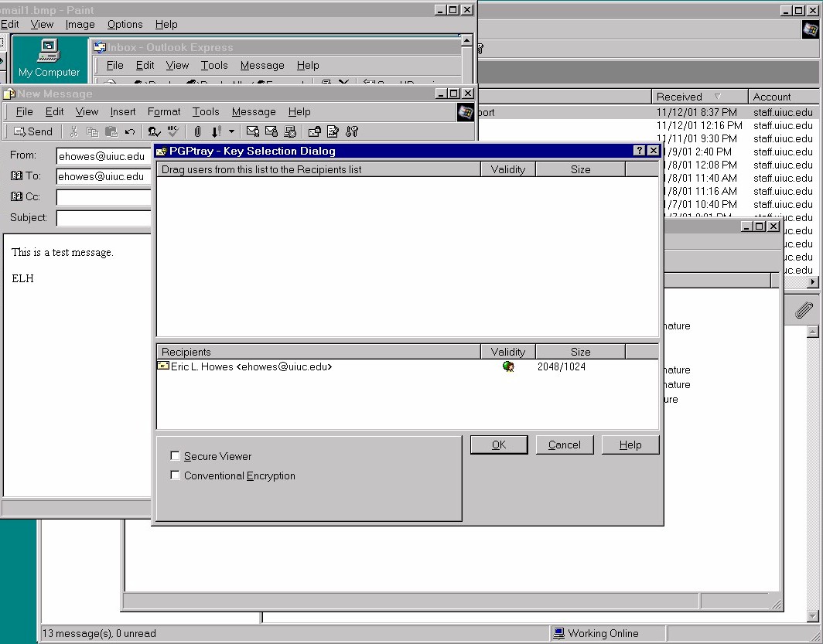Click the Work Offline icon in New Message toolbar
823x644 pixels.
pos(290,131)
